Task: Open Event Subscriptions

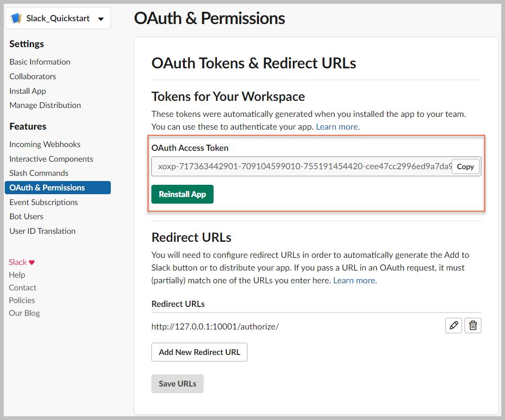Action: coord(44,202)
